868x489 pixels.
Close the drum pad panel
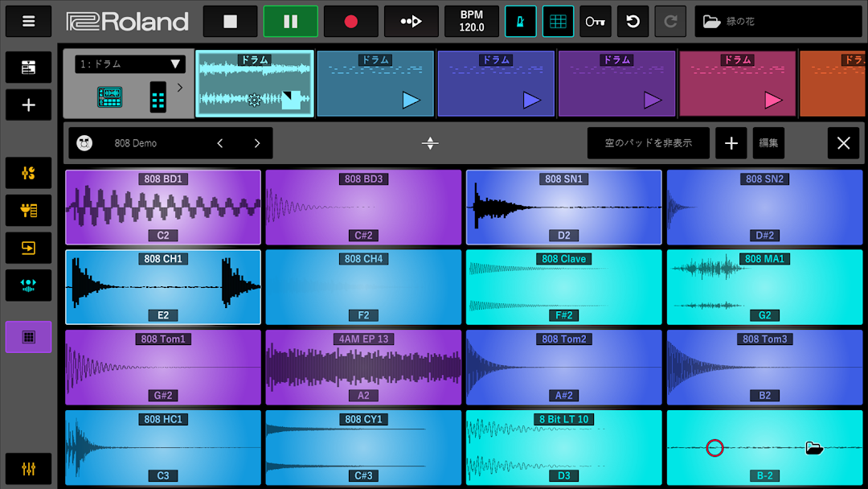click(844, 143)
